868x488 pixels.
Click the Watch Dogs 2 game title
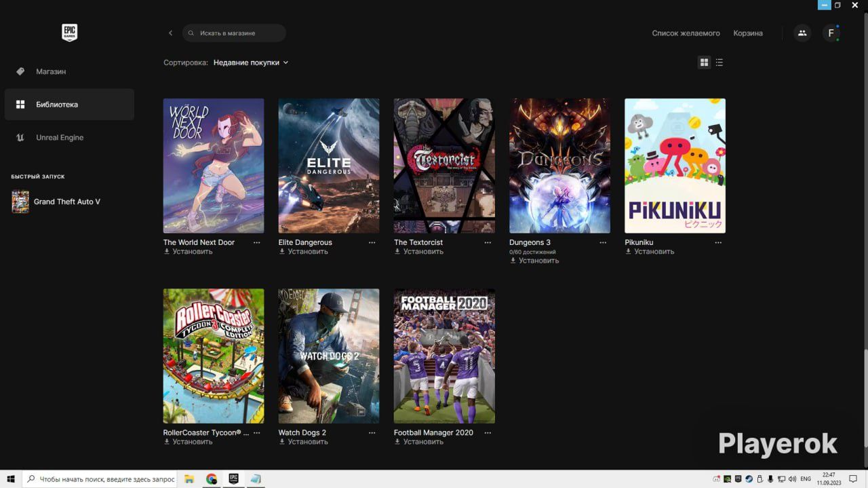coord(302,432)
